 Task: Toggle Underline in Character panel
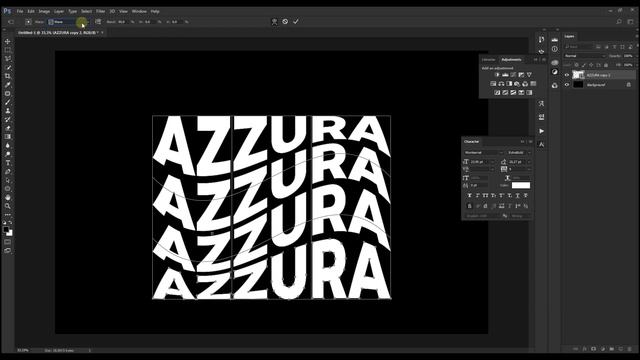point(518,196)
